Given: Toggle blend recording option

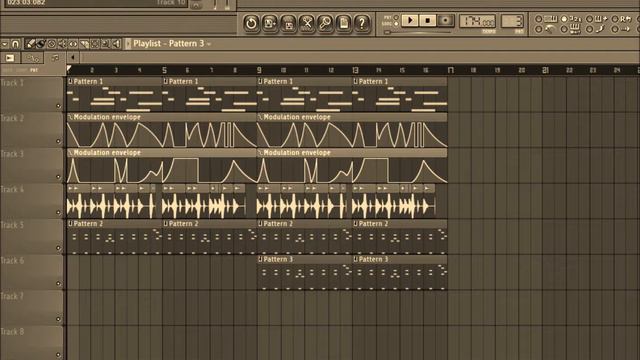Looking at the screenshot, I should click(597, 19).
